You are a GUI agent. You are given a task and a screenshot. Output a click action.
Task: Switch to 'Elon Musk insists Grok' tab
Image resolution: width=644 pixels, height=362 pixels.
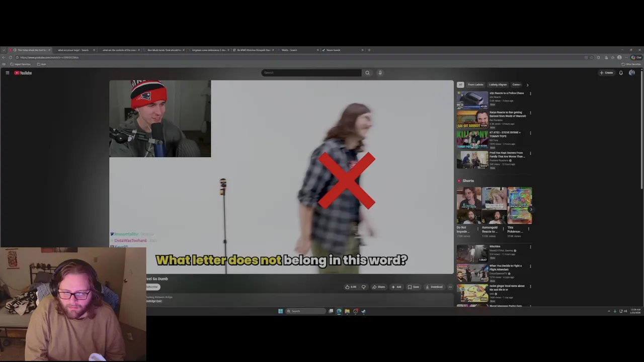pyautogui.click(x=164, y=50)
